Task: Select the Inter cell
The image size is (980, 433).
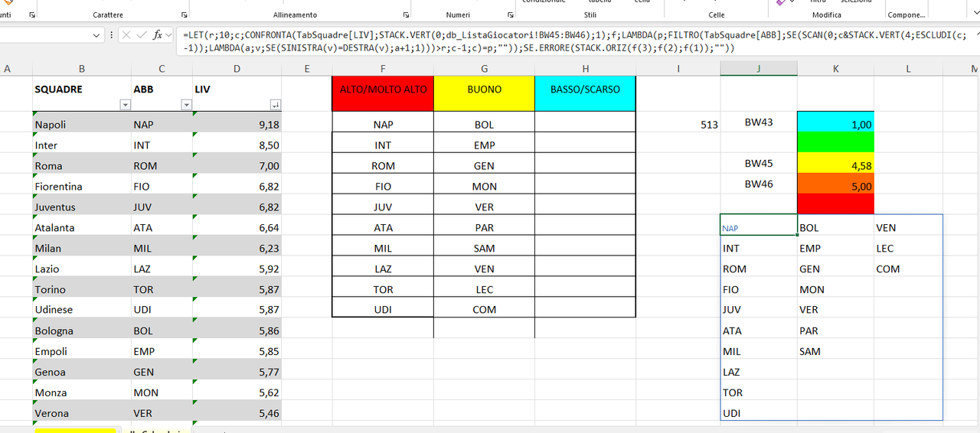Action: [82, 142]
